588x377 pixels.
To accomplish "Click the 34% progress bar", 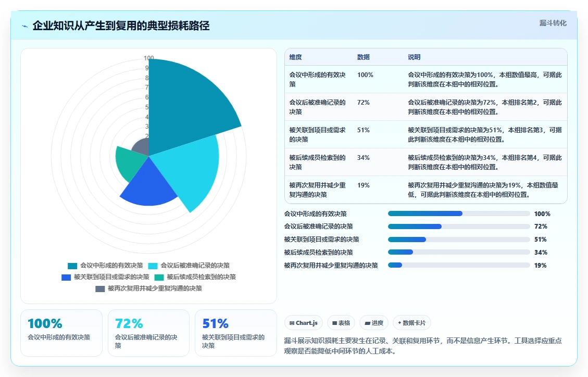I will pos(459,252).
